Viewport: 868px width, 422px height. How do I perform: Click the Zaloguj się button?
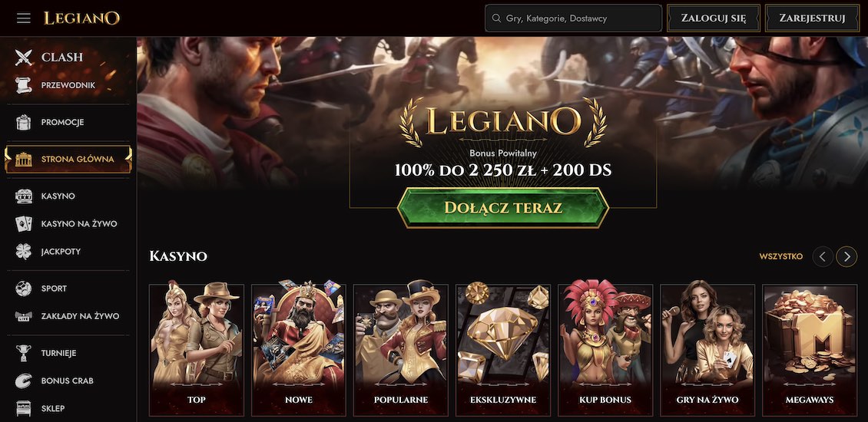coord(713,18)
